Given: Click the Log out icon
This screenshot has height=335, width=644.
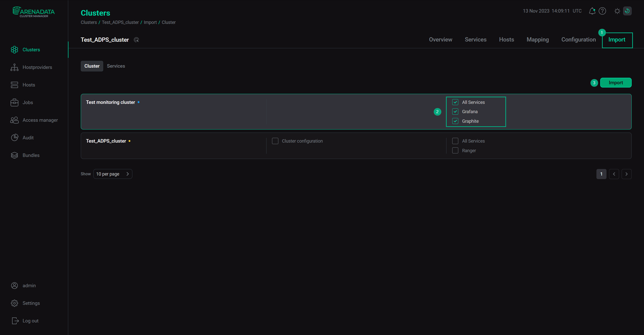Looking at the screenshot, I should (x=15, y=321).
